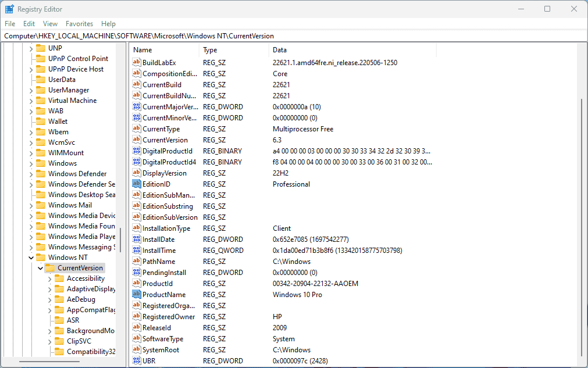Screen dimensions: 588x368
Task: Click the CurrentBuild value name
Action: pyautogui.click(x=162, y=85)
